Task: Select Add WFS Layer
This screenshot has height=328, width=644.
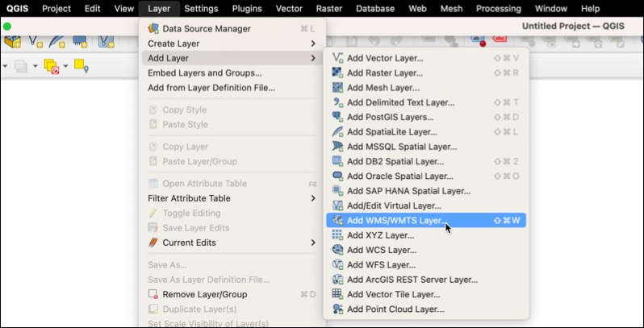Action: tap(426, 265)
